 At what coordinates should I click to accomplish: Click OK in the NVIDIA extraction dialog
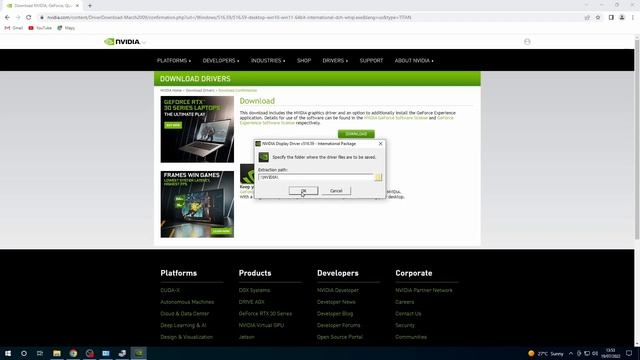303,191
